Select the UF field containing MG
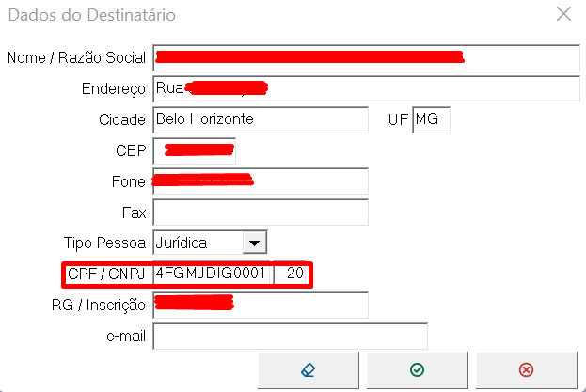This screenshot has height=392, width=586. tap(431, 120)
